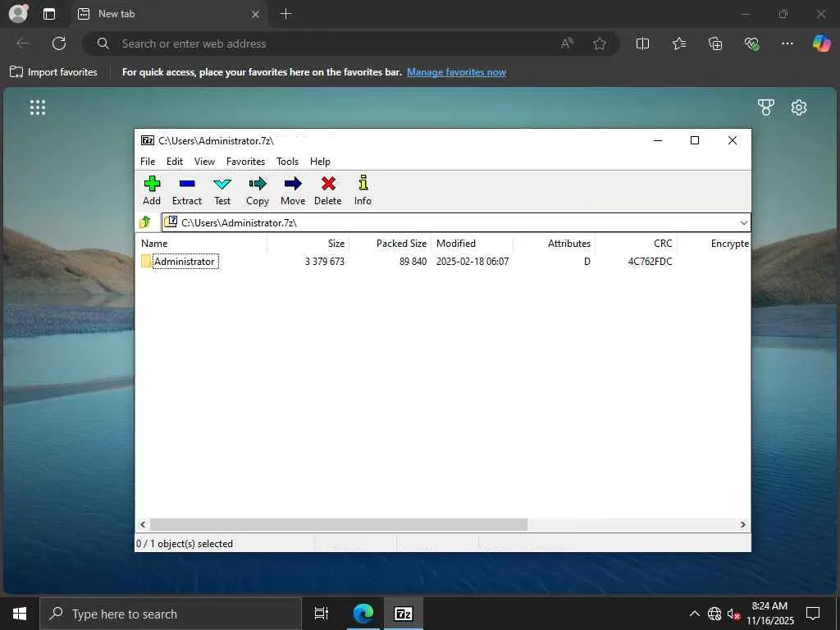Screen dimensions: 840x630
Task: Close the New tab in Edge
Action: (x=256, y=15)
